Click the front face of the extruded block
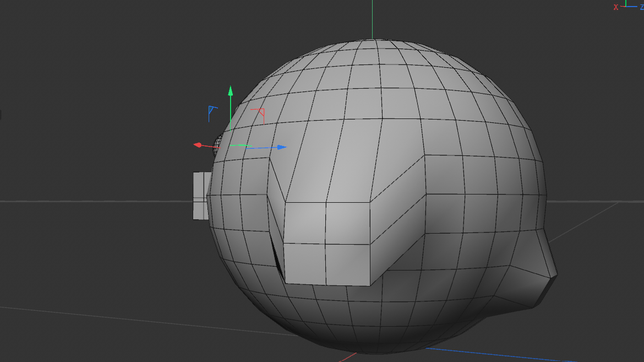Viewport: 644px width, 362px height. pyautogui.click(x=327, y=243)
